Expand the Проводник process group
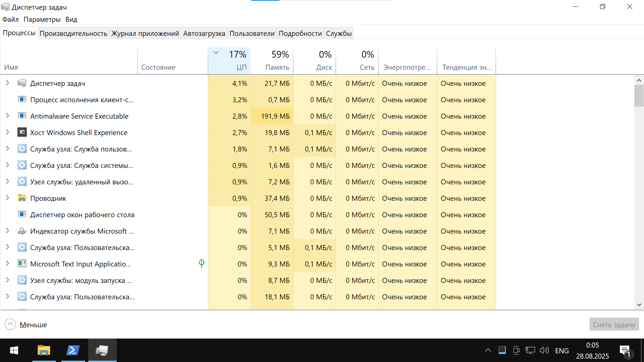644x362 pixels. (7, 198)
